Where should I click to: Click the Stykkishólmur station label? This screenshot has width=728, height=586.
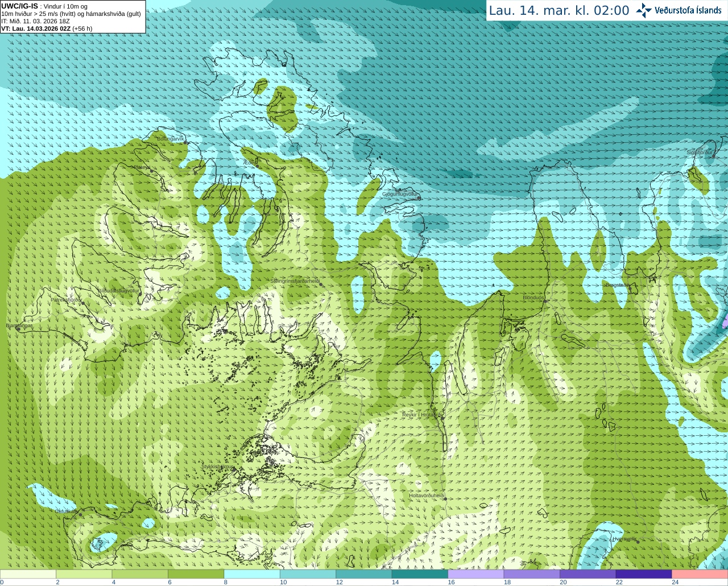click(x=218, y=467)
